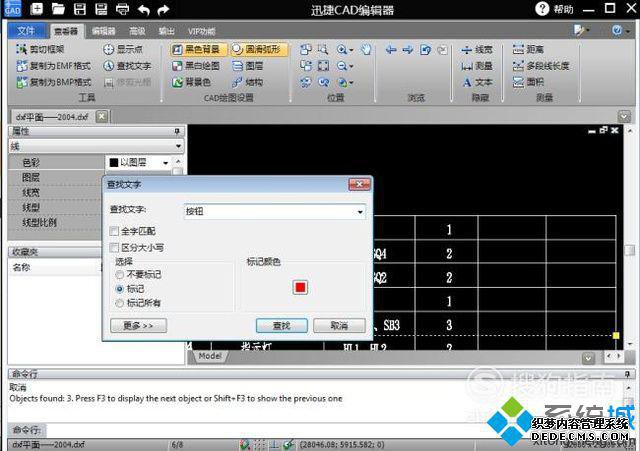Click the red 标记颜色 color swatch
The width and height of the screenshot is (640, 451).
click(x=300, y=288)
